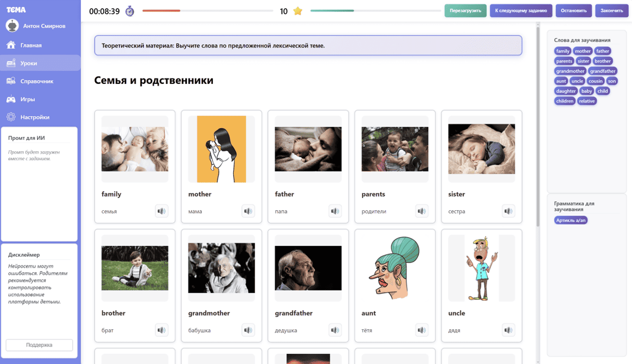The width and height of the screenshot is (632, 364).
Task: Open the uncle cartoon illustration
Action: click(x=482, y=268)
